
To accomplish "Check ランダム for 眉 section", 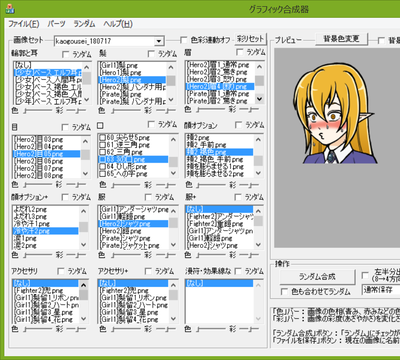I will pyautogui.click(x=239, y=52).
